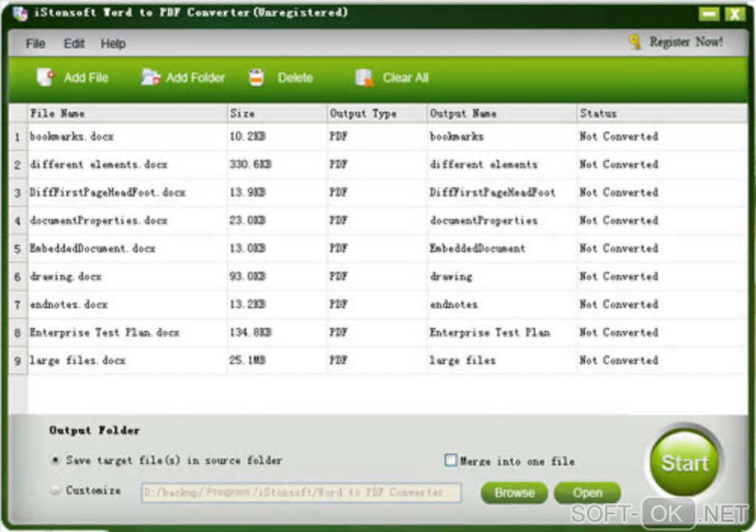The image size is (756, 532).
Task: Click output name "different elements"
Action: pos(483,164)
